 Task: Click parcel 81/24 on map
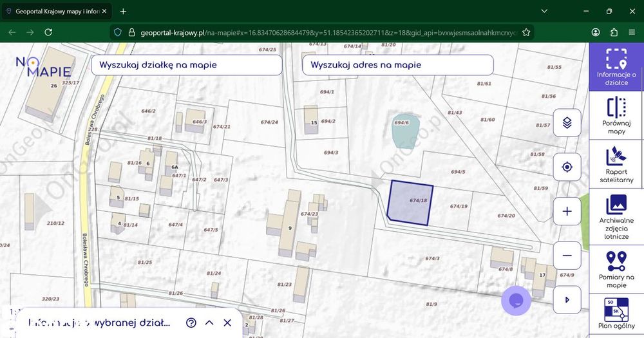click(x=214, y=273)
